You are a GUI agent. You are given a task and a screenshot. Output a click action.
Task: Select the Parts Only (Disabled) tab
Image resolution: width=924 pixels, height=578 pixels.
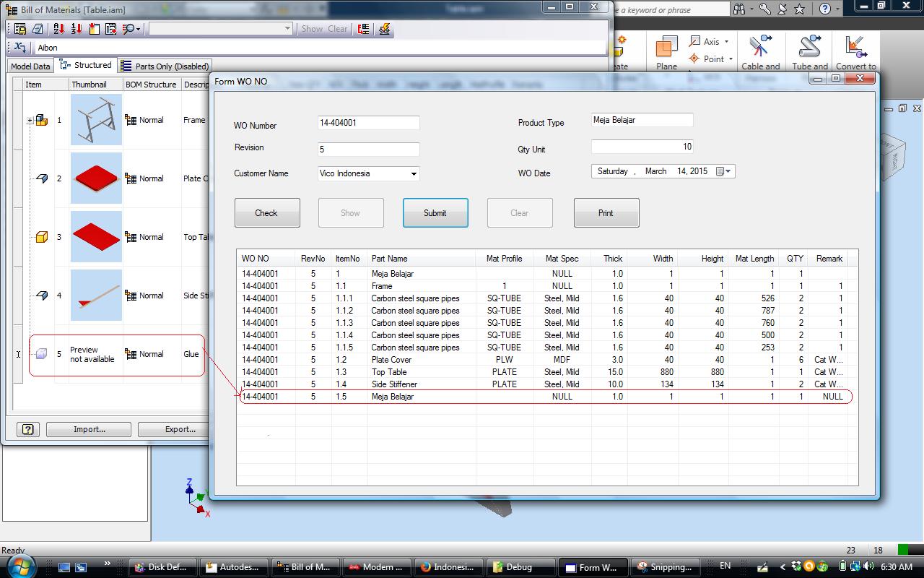point(165,66)
